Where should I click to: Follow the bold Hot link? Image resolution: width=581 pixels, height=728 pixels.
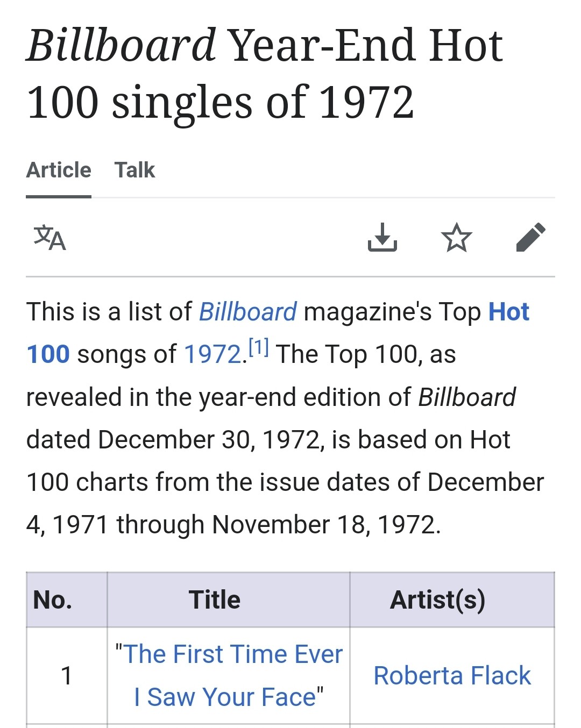pyautogui.click(x=509, y=312)
